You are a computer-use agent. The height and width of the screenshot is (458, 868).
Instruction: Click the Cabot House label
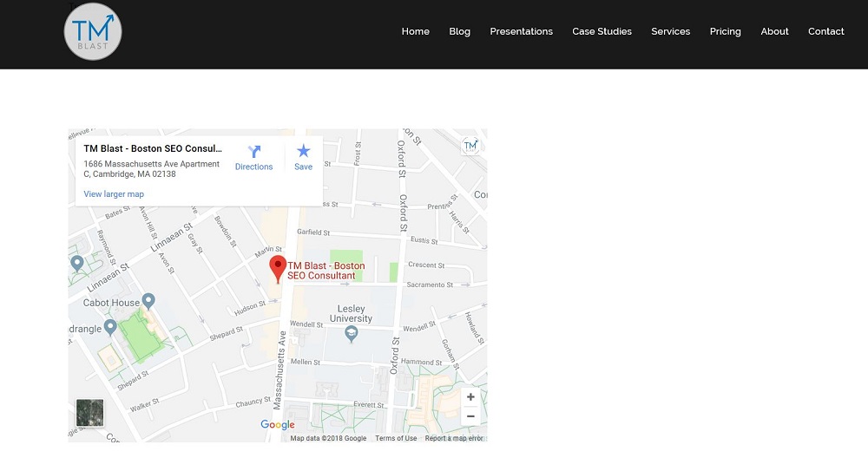tap(111, 303)
